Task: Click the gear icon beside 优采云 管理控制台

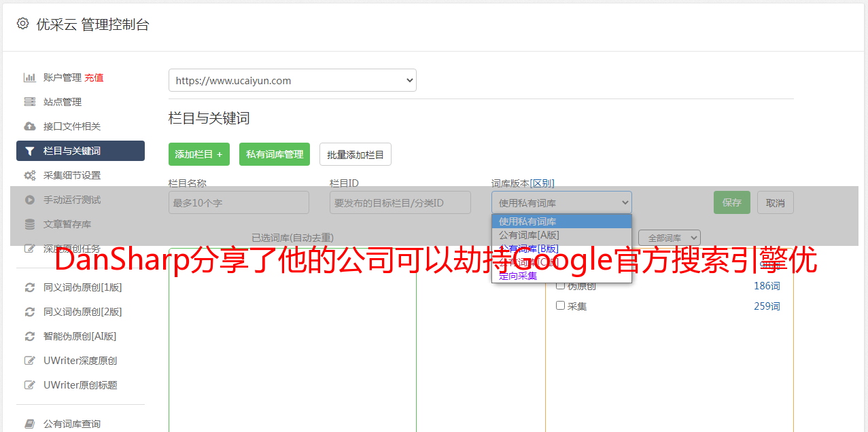Action: pos(22,24)
